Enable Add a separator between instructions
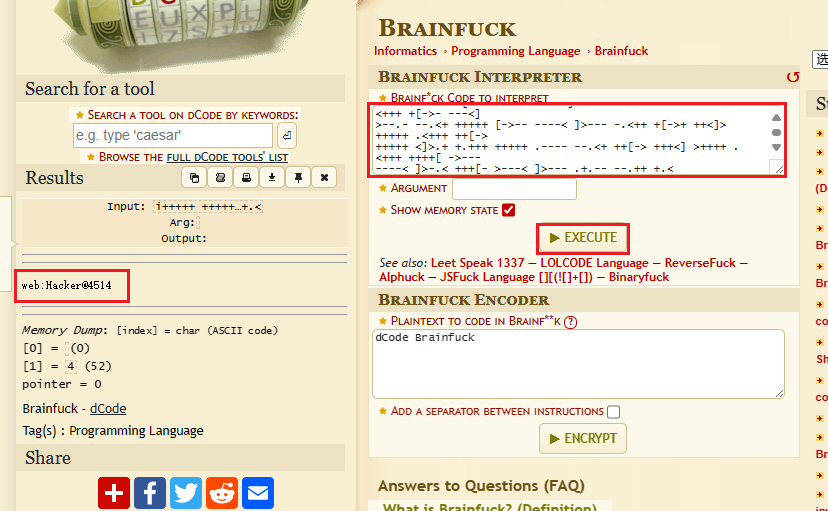 pos(613,412)
